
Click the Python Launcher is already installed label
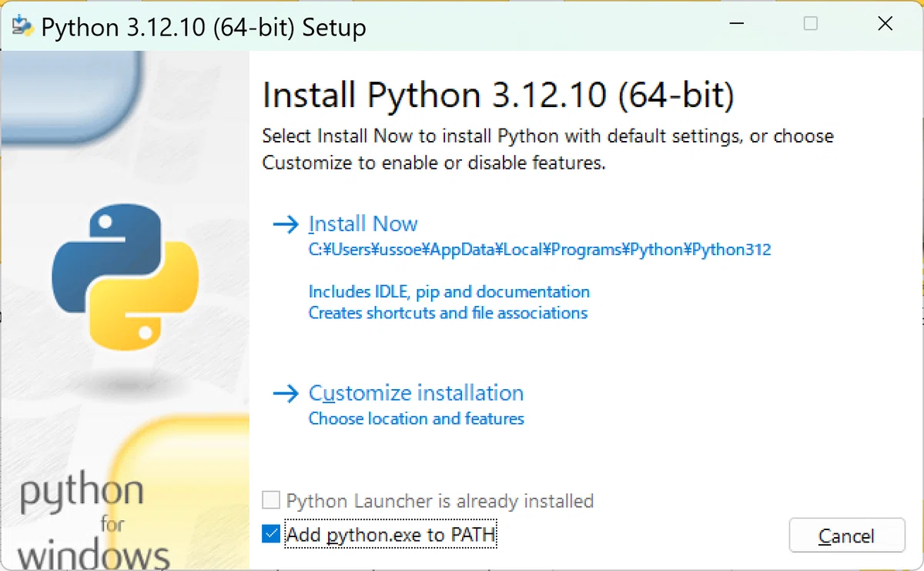coord(440,501)
